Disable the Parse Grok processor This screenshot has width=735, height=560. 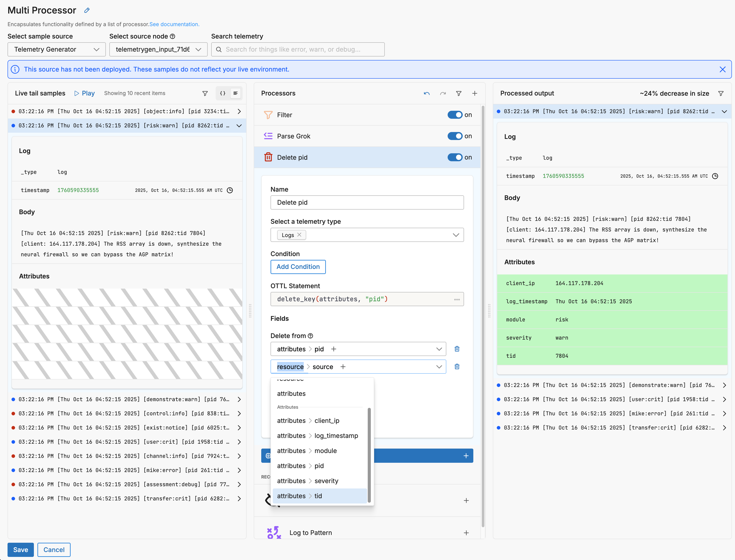(x=455, y=136)
